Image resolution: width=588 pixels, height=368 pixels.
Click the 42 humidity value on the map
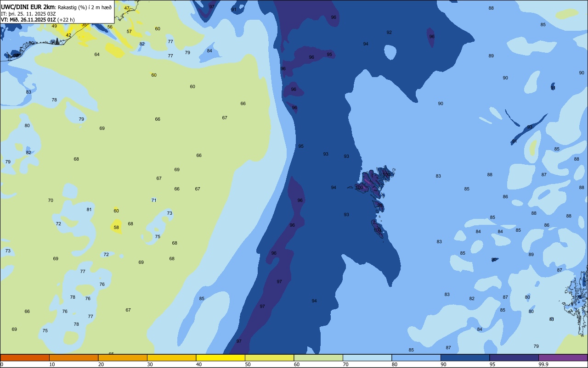(x=68, y=35)
